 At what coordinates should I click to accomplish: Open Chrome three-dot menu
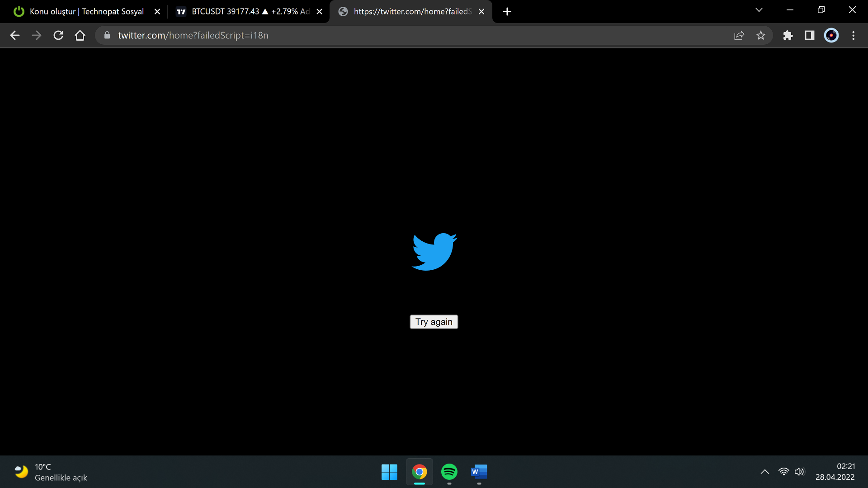854,35
